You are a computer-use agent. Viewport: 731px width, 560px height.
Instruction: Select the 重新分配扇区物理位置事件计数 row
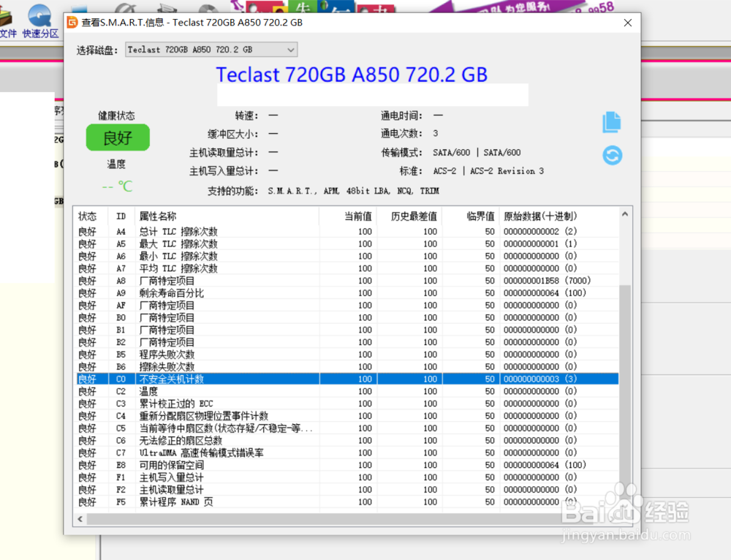pyautogui.click(x=347, y=416)
